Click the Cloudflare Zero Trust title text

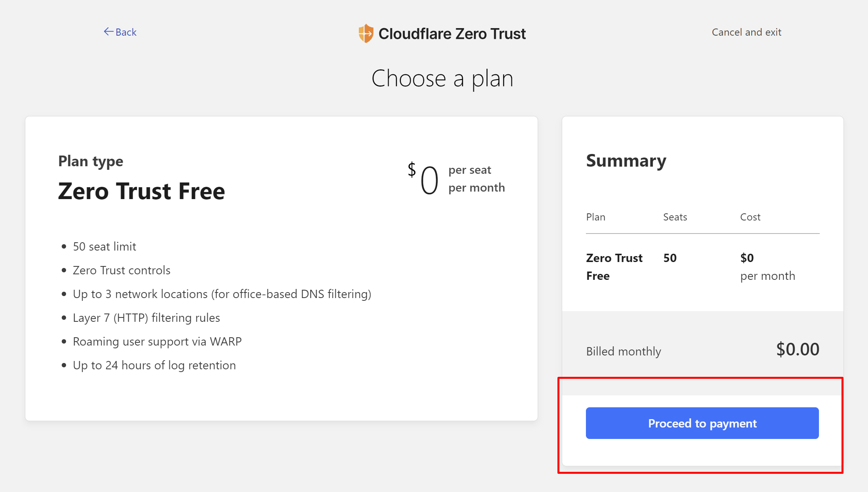[452, 34]
